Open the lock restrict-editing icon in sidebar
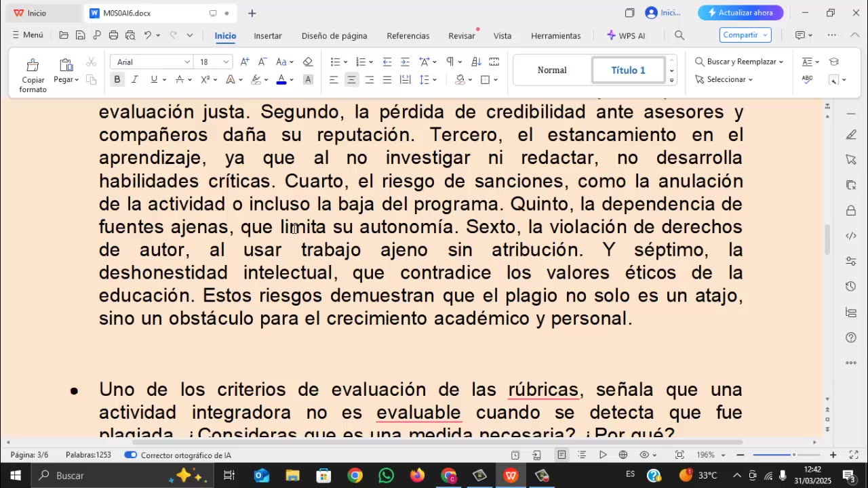Viewport: 868px width, 488px height. [851, 211]
